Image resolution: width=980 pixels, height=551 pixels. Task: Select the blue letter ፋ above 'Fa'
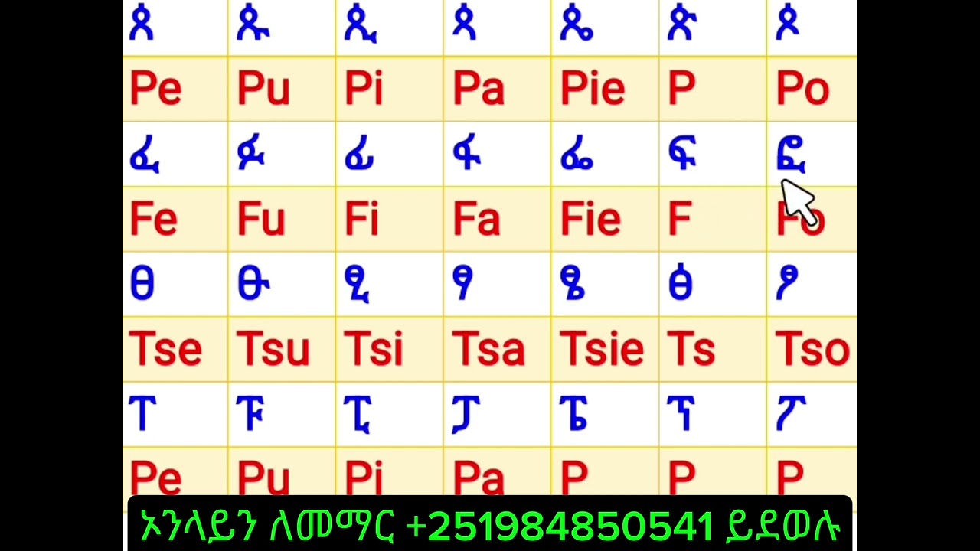(467, 152)
